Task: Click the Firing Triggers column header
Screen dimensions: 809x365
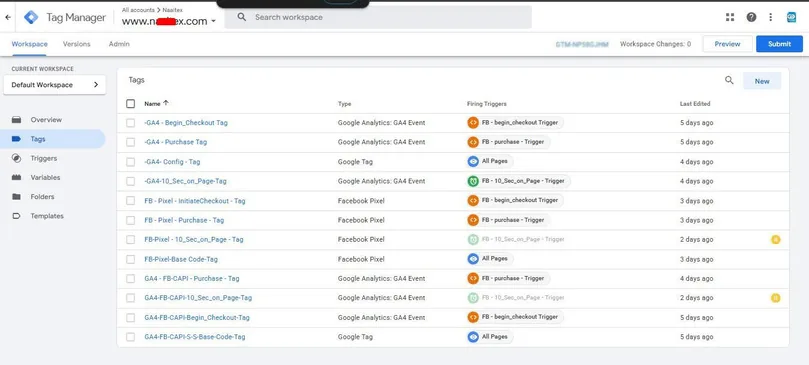Action: 487,104
